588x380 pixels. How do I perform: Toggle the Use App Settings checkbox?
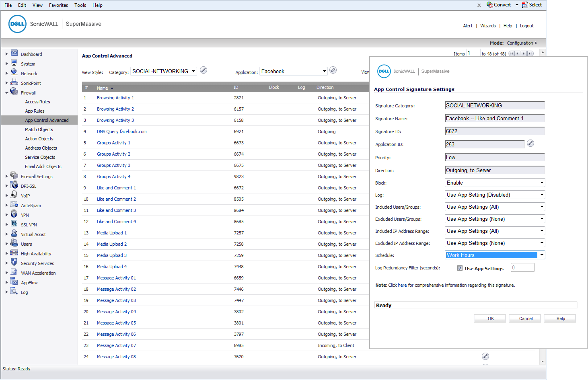[460, 268]
